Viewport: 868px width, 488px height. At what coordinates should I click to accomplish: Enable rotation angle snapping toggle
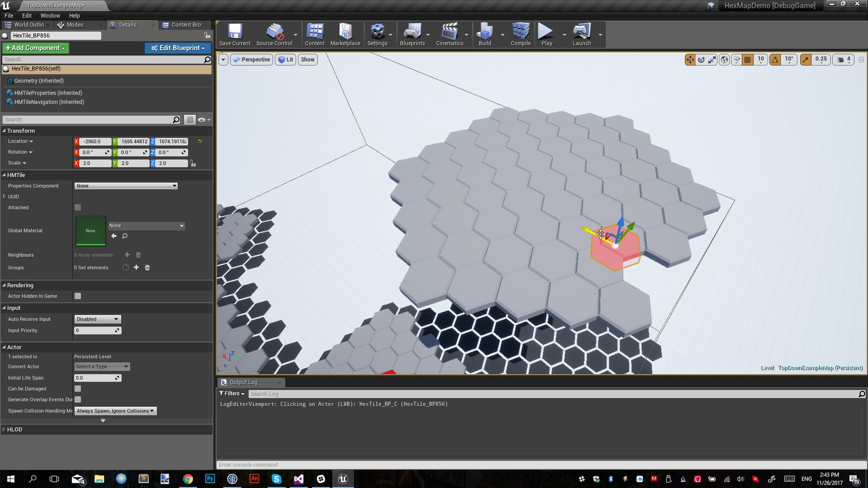[x=773, y=60]
